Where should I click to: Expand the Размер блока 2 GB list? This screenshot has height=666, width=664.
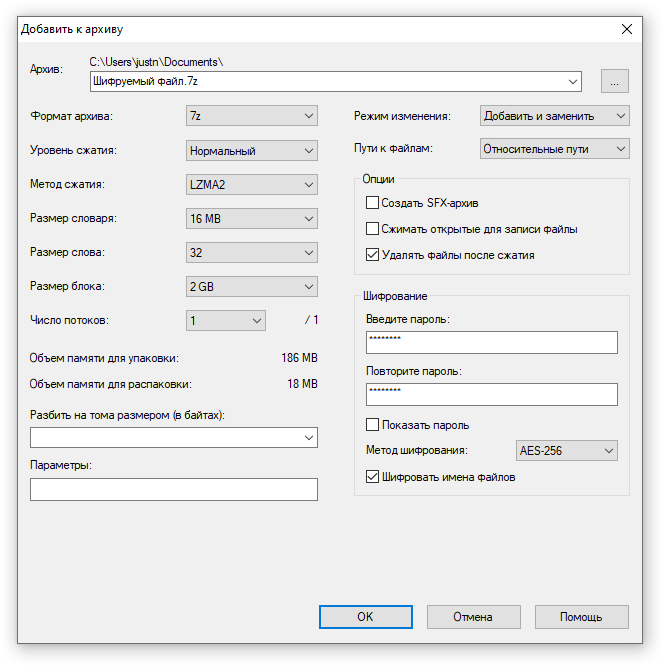coord(251,286)
